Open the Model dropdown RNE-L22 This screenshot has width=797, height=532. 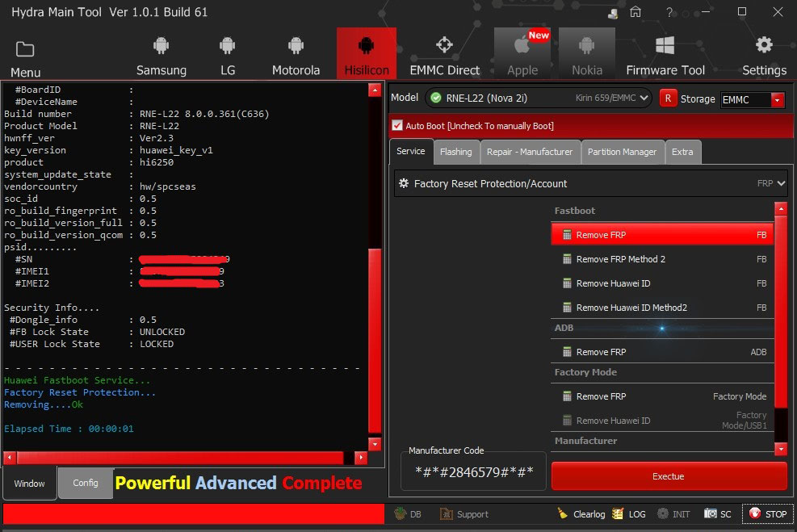[539, 98]
